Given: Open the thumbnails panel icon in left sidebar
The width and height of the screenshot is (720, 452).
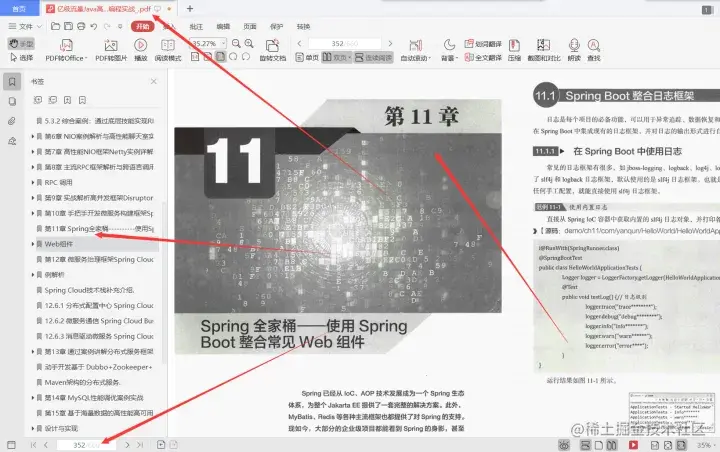Looking at the screenshot, I should pyautogui.click(x=12, y=102).
